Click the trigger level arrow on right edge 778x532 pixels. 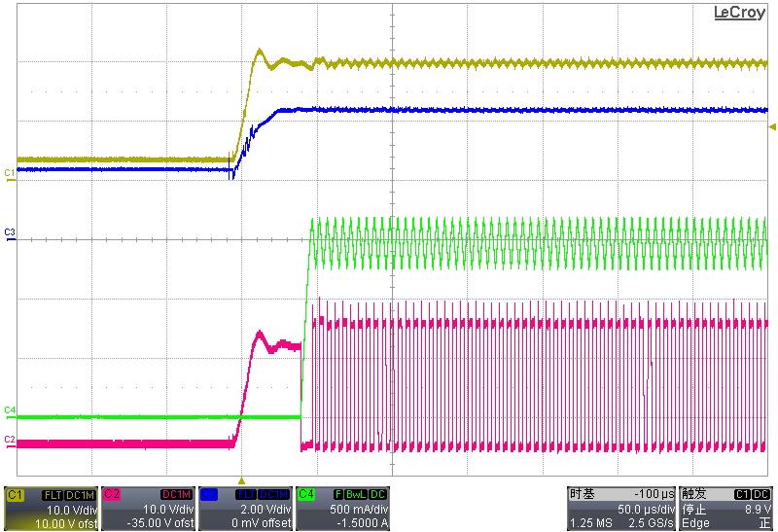point(772,127)
